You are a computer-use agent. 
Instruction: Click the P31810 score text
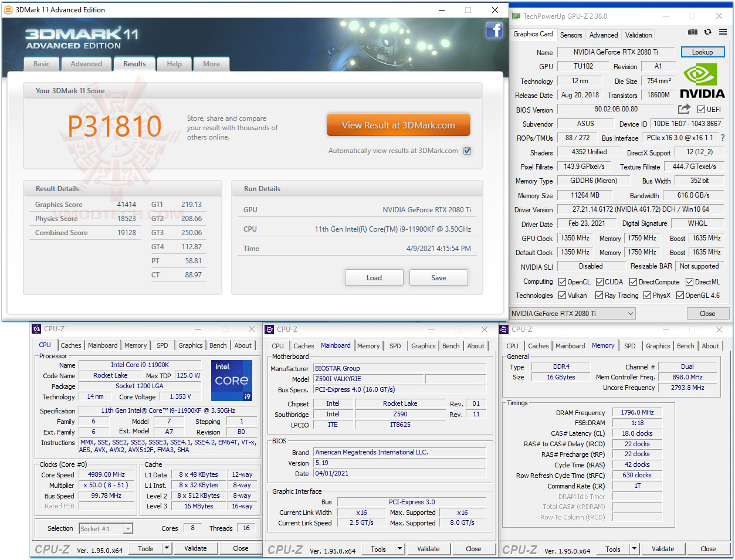click(x=115, y=126)
